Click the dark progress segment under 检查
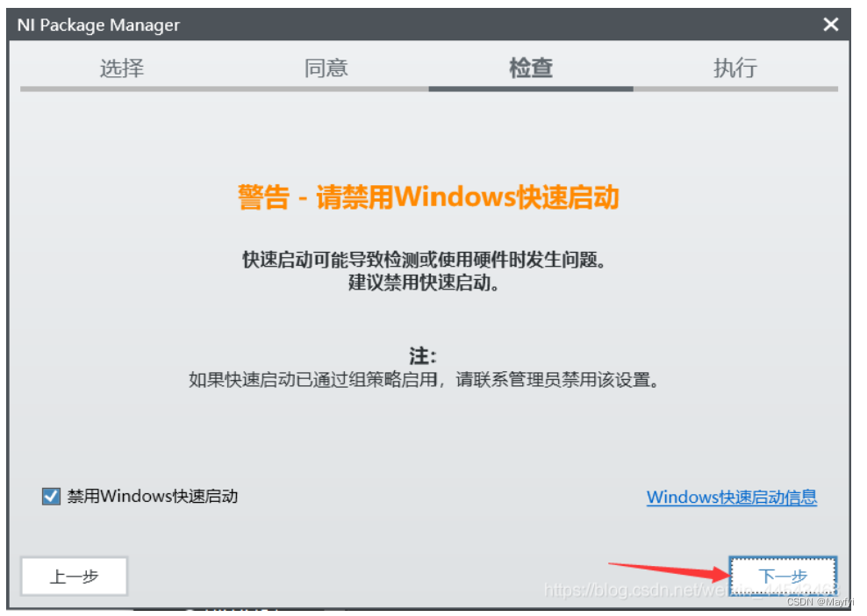This screenshot has height=616, width=867. tap(531, 89)
